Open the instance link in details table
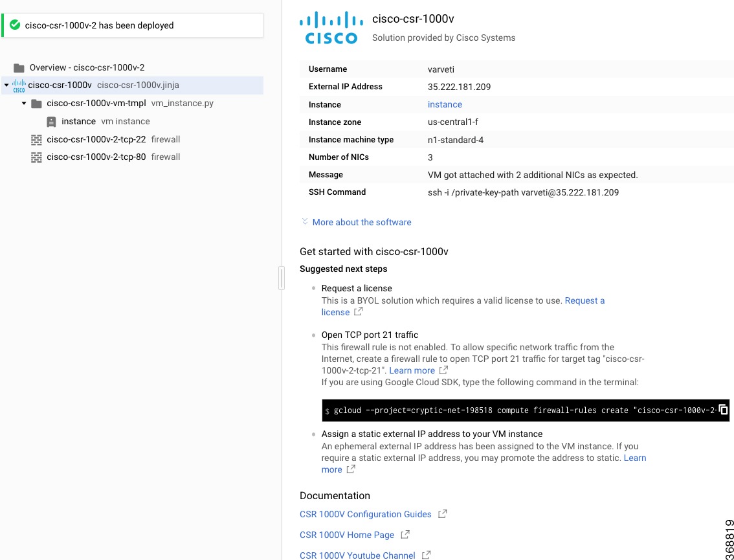 click(445, 104)
